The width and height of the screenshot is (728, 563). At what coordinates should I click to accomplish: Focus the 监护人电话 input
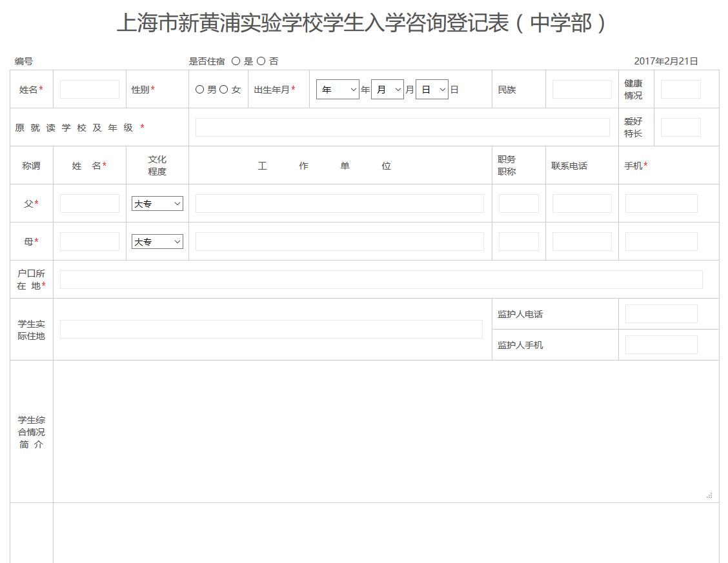pos(661,314)
